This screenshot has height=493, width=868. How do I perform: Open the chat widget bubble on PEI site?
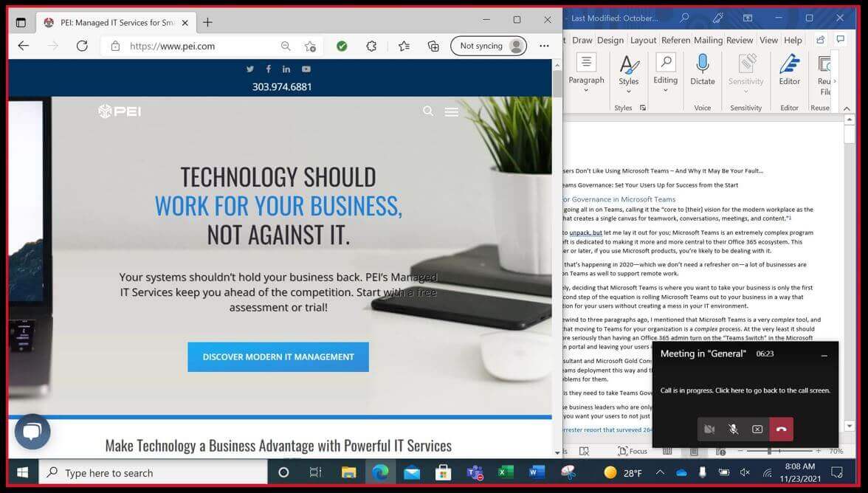point(32,432)
